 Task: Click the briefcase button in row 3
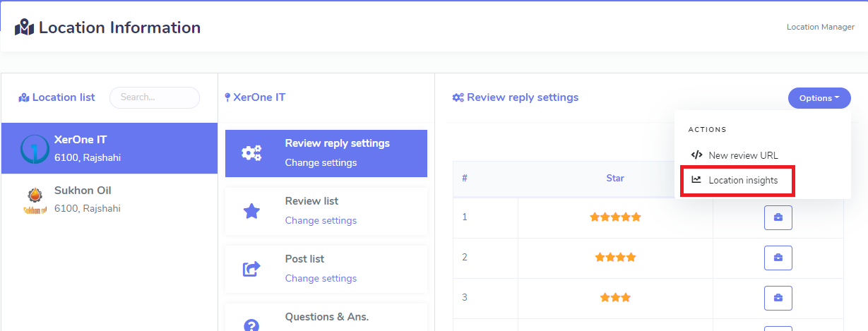[778, 298]
